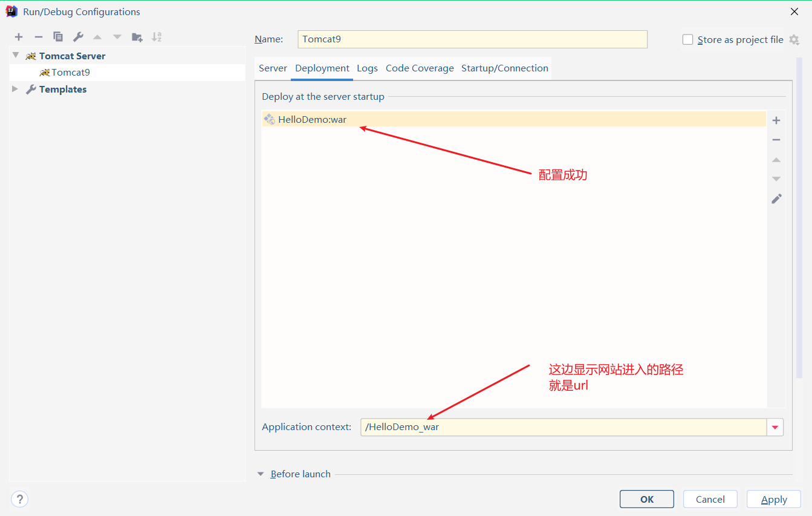
Task: Copy configuration using the duplicate icon
Action: tap(58, 37)
